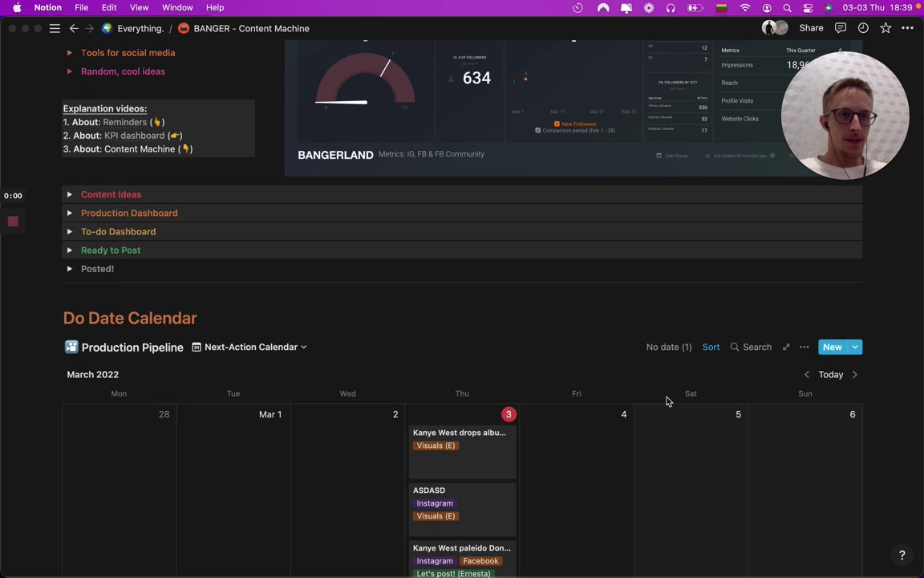924x578 pixels.
Task: Go to previous month arrow
Action: coord(807,375)
